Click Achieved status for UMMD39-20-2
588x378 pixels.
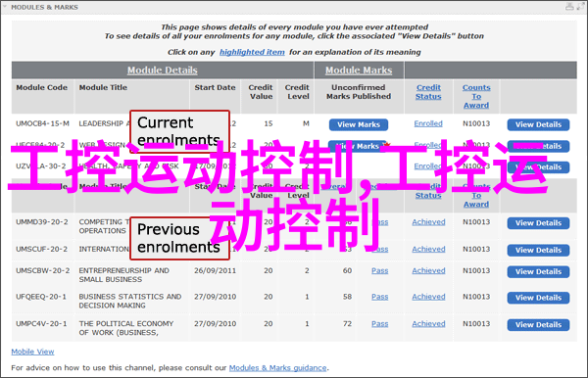click(x=428, y=222)
